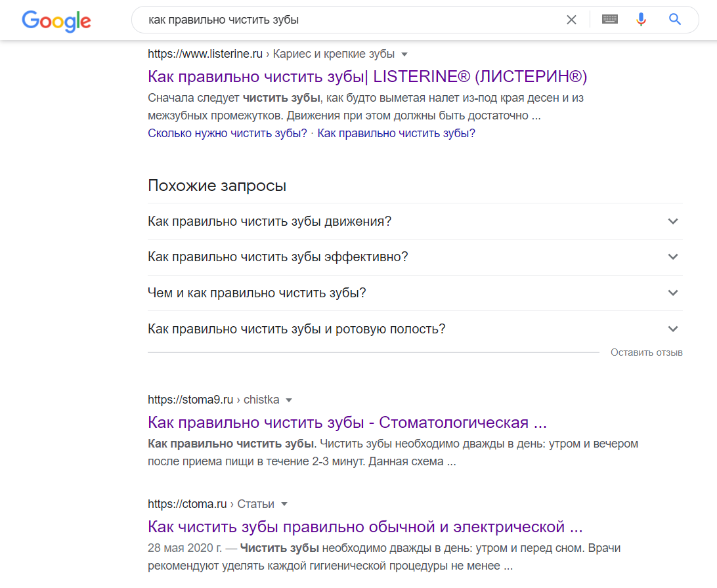Click the https://stoma9.ru breadcrumb URL
717x588 pixels.
click(190, 400)
